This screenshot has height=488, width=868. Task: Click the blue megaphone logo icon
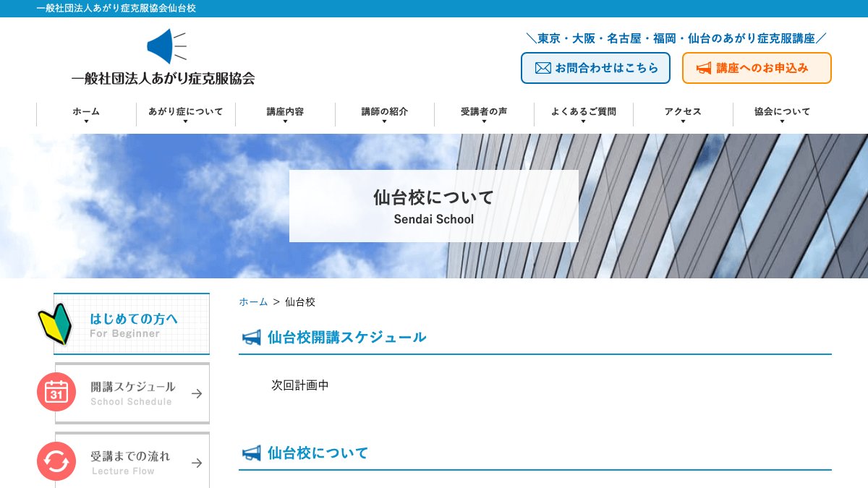coord(166,46)
